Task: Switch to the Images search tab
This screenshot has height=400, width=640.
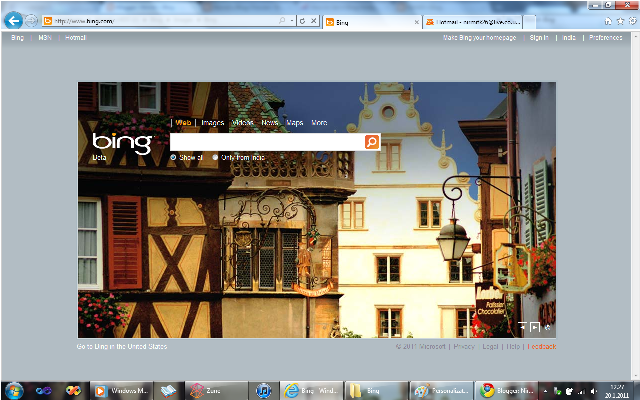Action: pyautogui.click(x=212, y=123)
